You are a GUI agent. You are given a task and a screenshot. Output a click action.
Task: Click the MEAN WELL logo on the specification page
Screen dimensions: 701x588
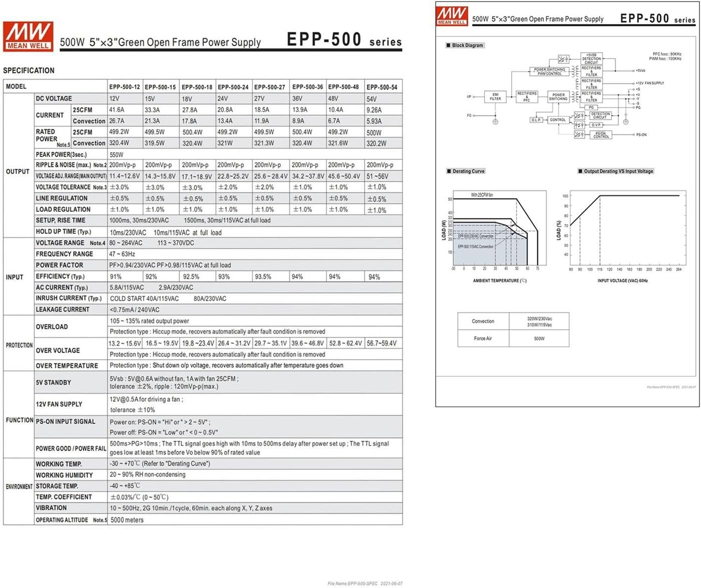coord(28,36)
